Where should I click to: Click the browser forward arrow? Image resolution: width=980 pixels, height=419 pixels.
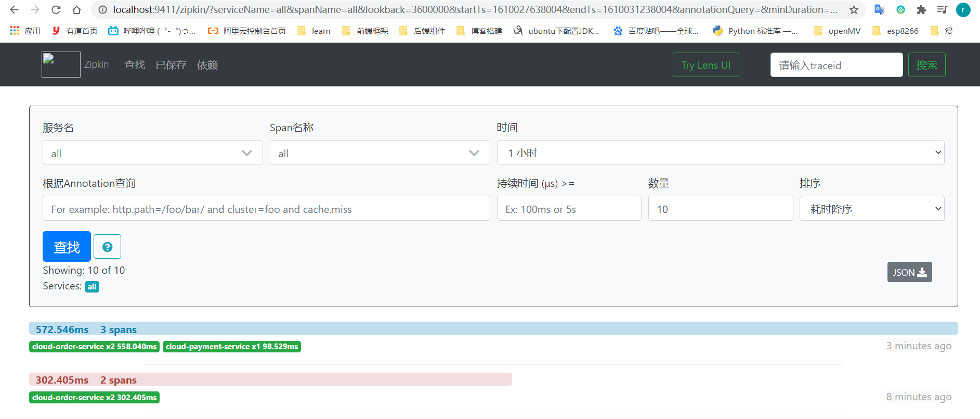click(x=35, y=10)
